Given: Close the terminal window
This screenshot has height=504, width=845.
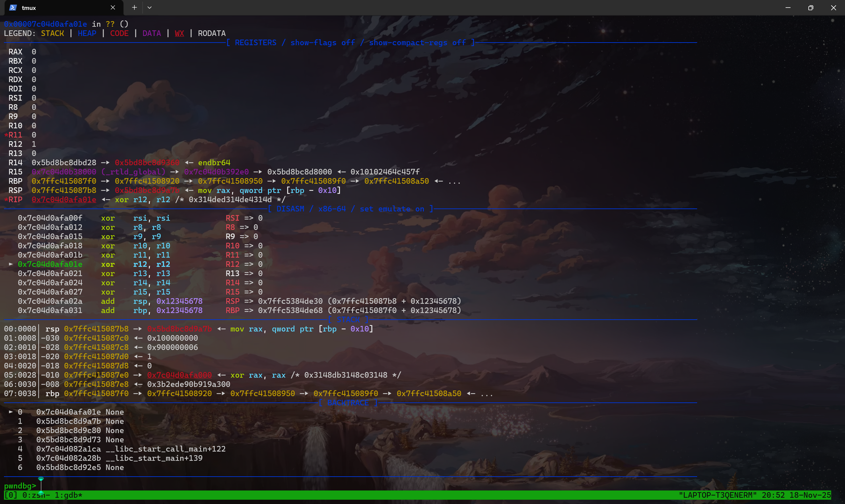Looking at the screenshot, I should 833,8.
